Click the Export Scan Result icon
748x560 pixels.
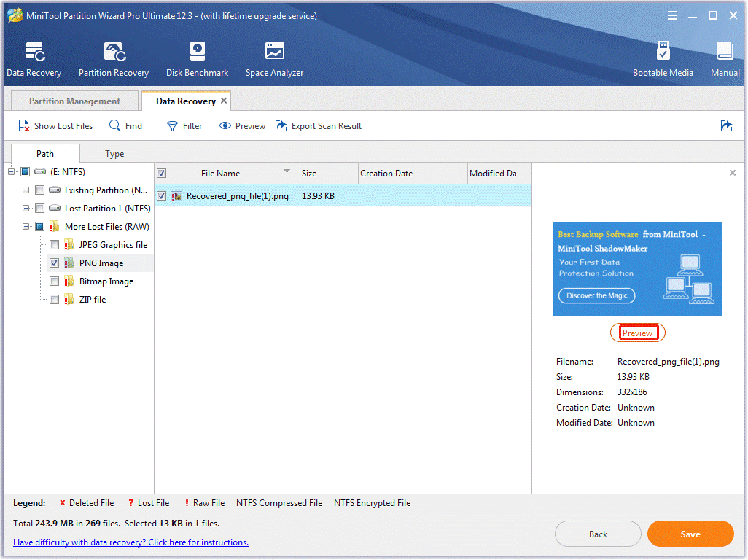[x=281, y=126]
